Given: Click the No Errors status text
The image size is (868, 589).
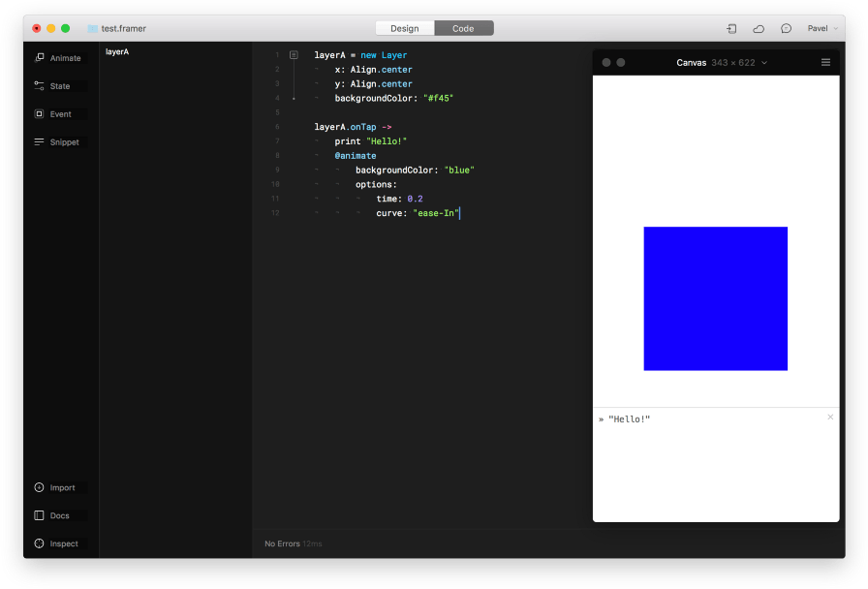Looking at the screenshot, I should pyautogui.click(x=282, y=543).
